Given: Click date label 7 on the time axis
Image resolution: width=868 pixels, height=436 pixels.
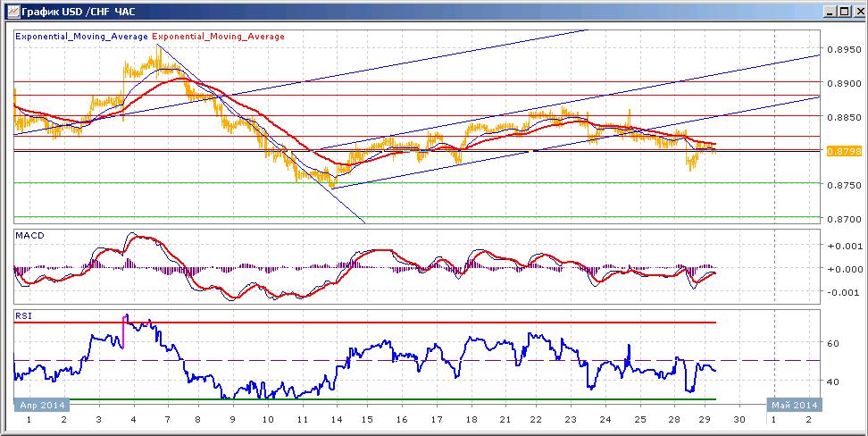Looking at the screenshot, I should pos(167,420).
